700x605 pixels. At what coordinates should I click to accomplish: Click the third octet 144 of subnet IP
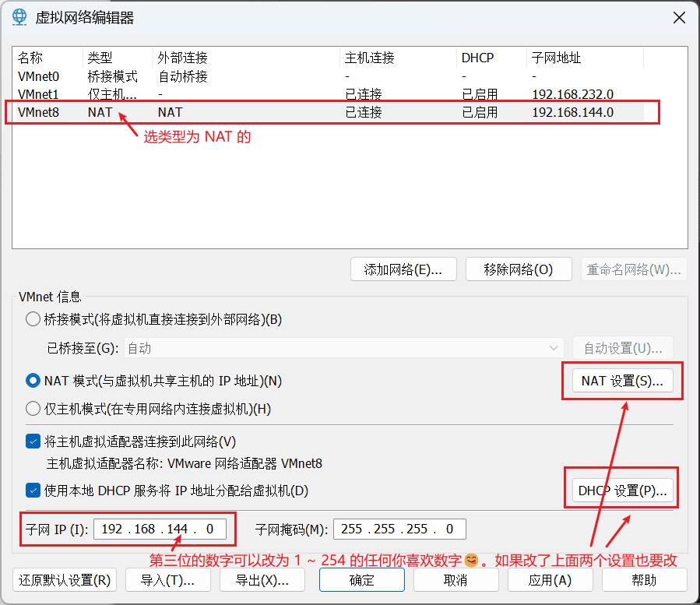(x=178, y=529)
